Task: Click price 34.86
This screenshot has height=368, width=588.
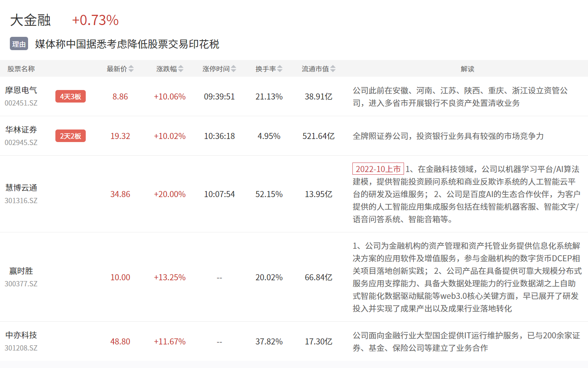Action: [120, 194]
